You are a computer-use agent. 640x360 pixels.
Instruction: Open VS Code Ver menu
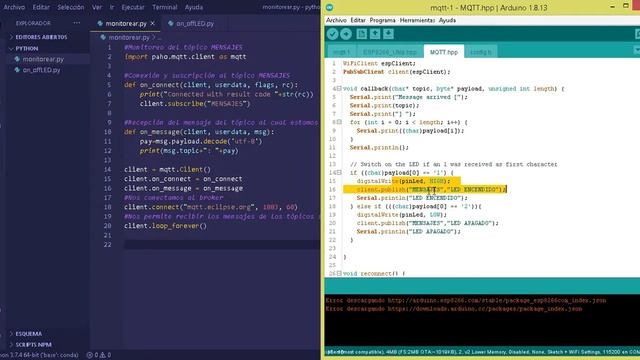click(x=97, y=7)
